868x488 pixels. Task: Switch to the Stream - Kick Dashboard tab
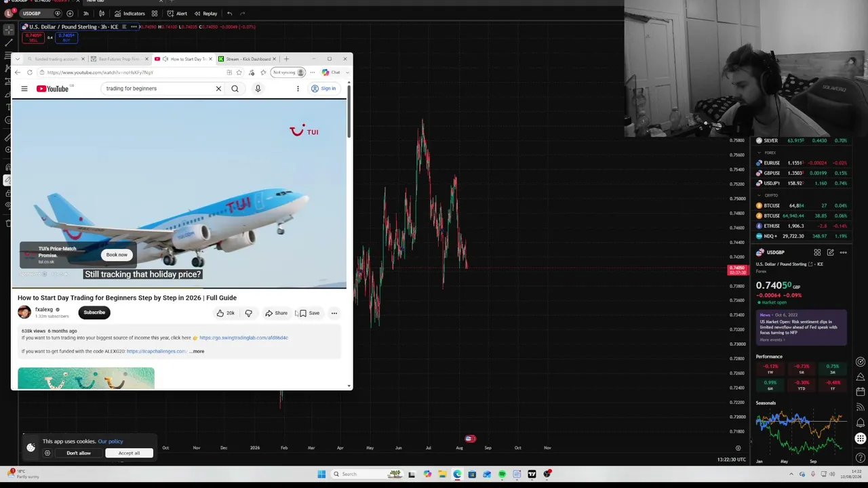point(246,59)
